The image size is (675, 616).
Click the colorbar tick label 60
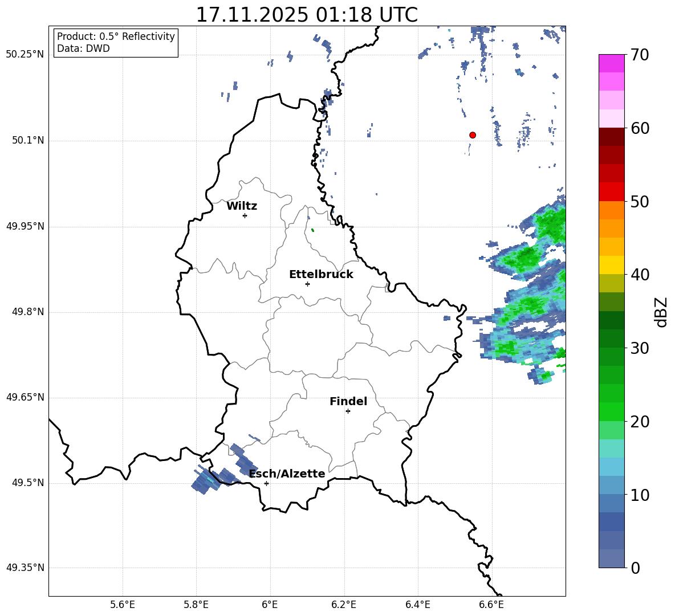[640, 128]
